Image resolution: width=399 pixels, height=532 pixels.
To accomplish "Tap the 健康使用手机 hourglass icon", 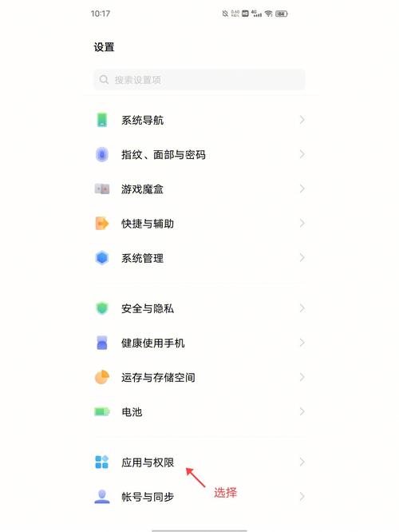I will click(102, 343).
